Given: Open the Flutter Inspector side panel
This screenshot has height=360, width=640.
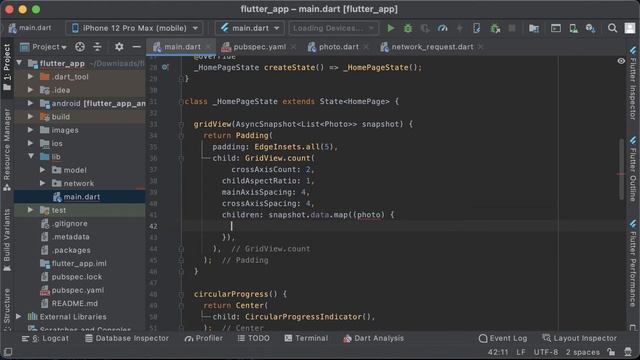Looking at the screenshot, I should [633, 83].
